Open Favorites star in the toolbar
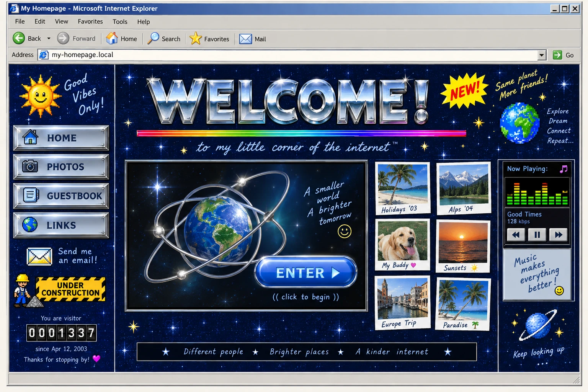 point(196,38)
